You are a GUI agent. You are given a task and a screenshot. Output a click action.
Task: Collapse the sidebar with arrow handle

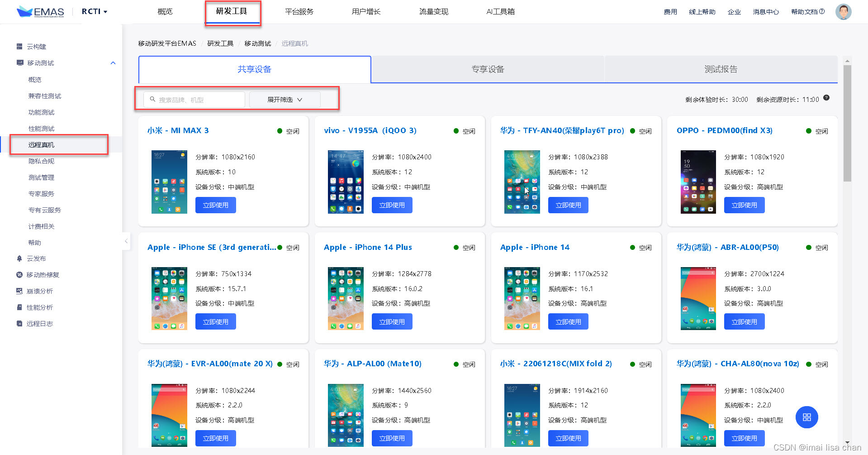point(126,241)
